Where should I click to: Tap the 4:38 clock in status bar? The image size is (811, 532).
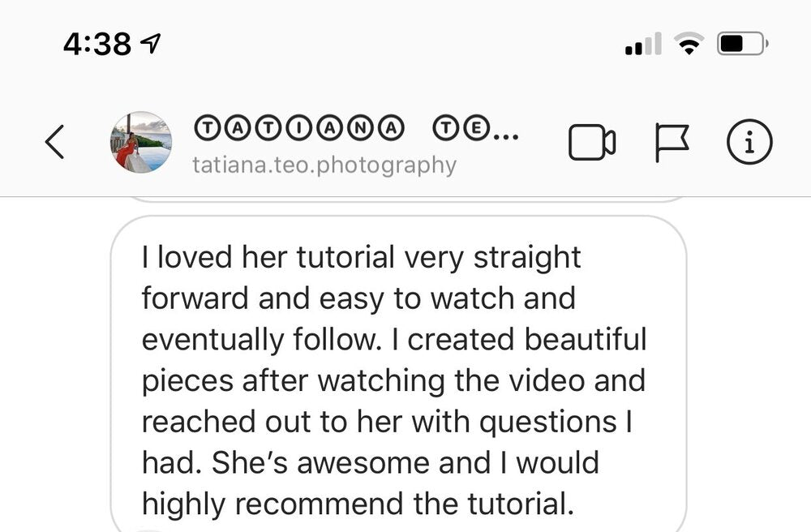point(97,44)
